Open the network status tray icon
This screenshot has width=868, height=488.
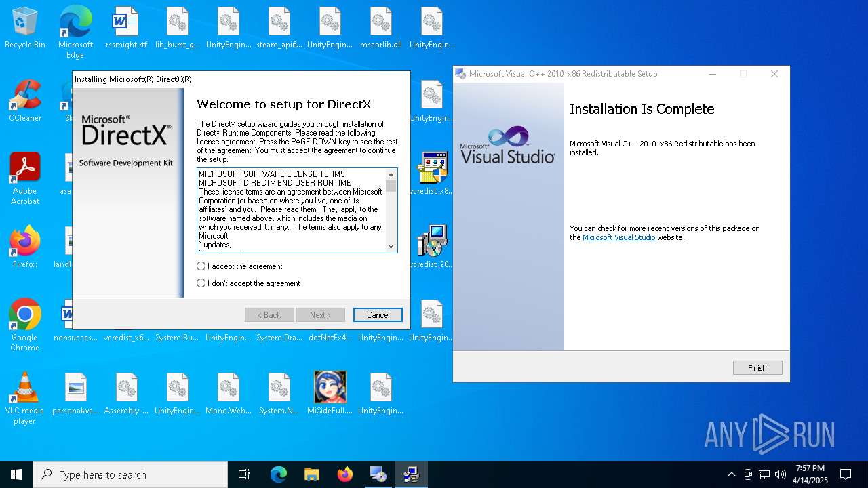(x=764, y=474)
